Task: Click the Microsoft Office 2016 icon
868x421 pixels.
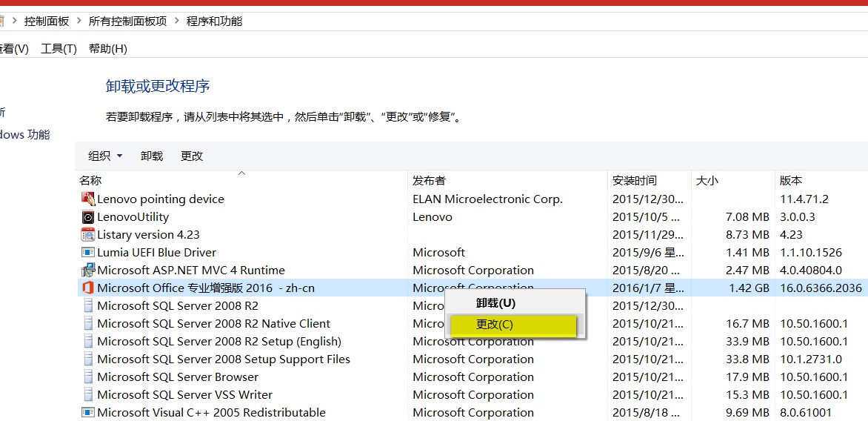Action: point(88,288)
